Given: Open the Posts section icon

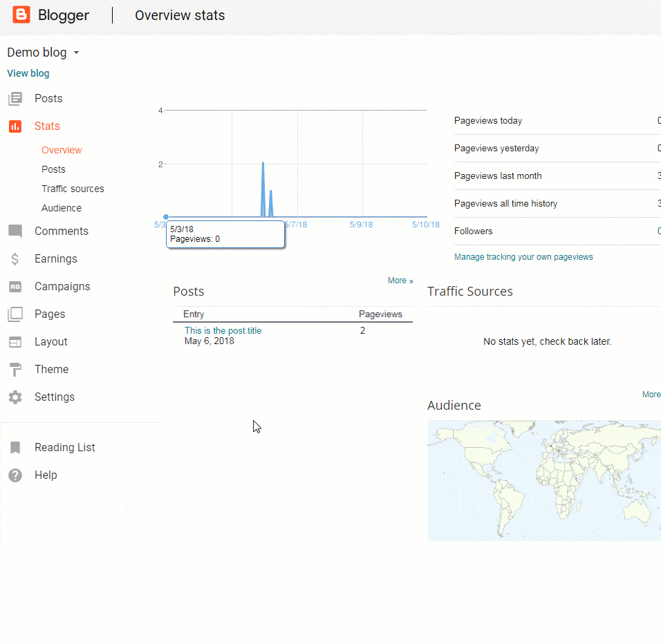Looking at the screenshot, I should 15,99.
